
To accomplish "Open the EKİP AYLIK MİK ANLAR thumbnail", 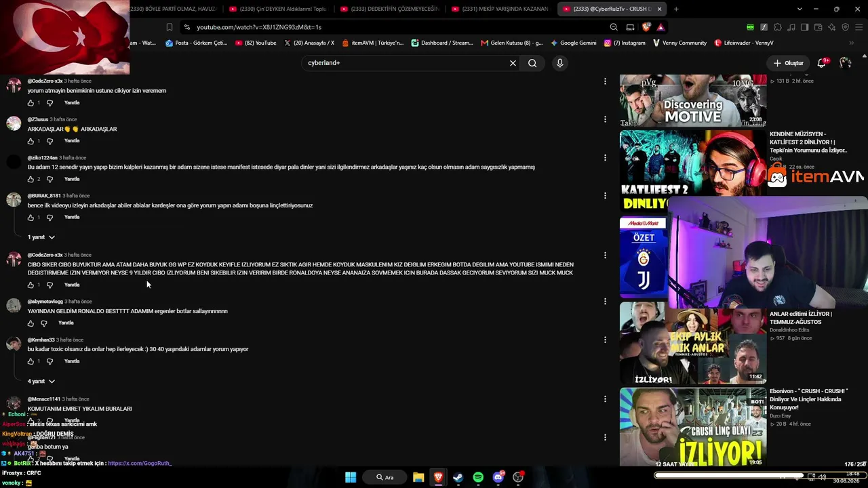I will tap(693, 344).
